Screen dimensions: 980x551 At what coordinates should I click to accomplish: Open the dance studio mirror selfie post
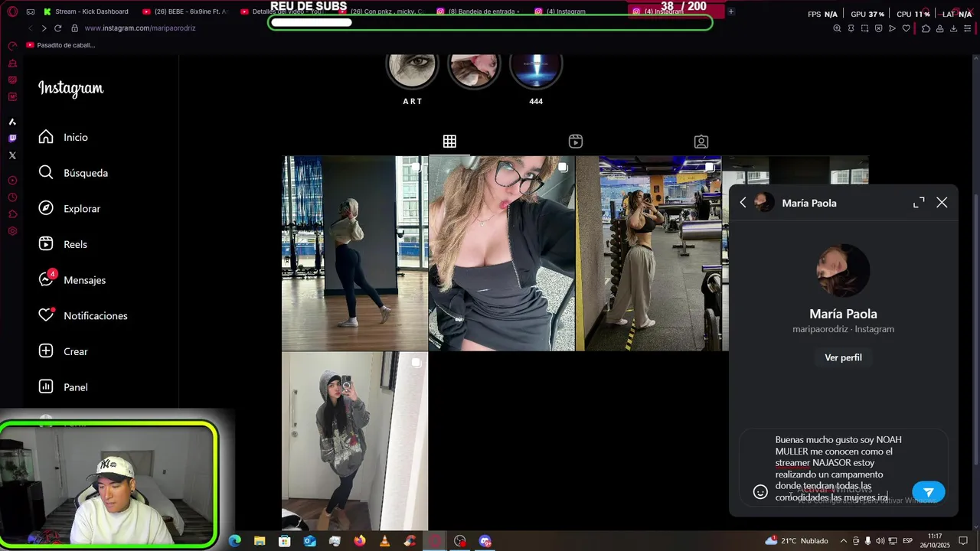354,253
